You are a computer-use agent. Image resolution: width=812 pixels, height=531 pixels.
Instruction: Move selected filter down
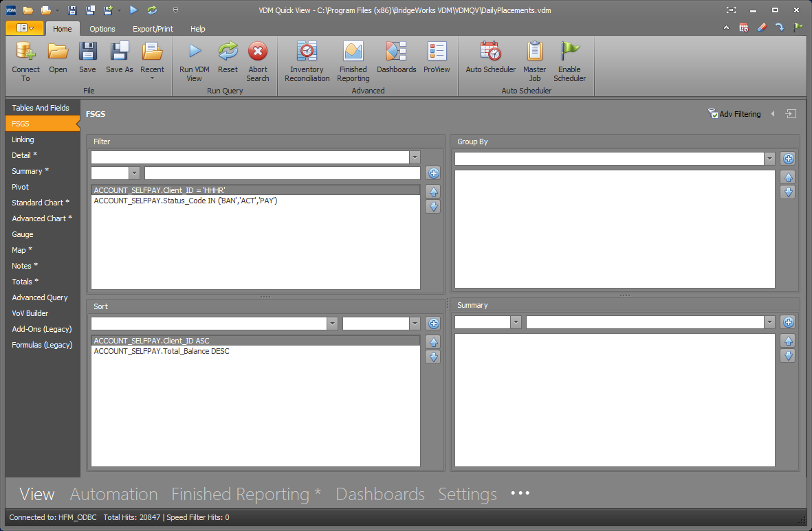tap(433, 207)
